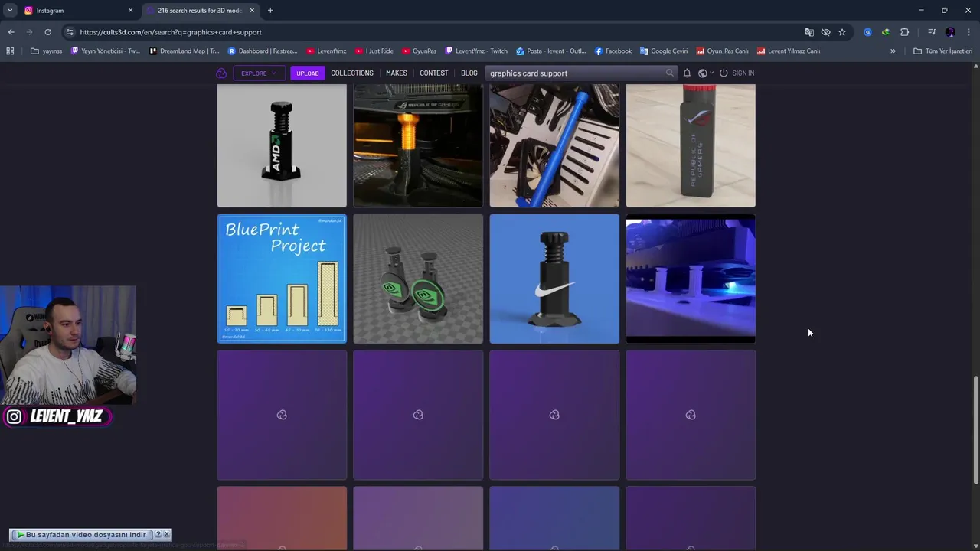Open the Chrome three-dot menu

(x=969, y=32)
